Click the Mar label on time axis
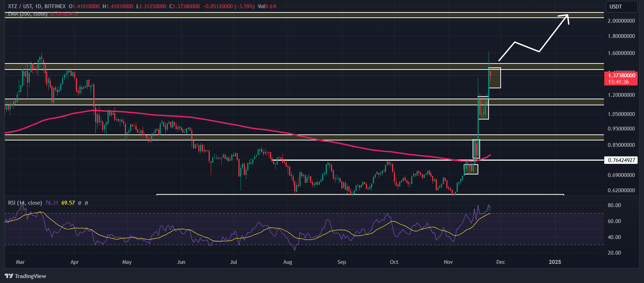This screenshot has height=283, width=644. [x=21, y=262]
